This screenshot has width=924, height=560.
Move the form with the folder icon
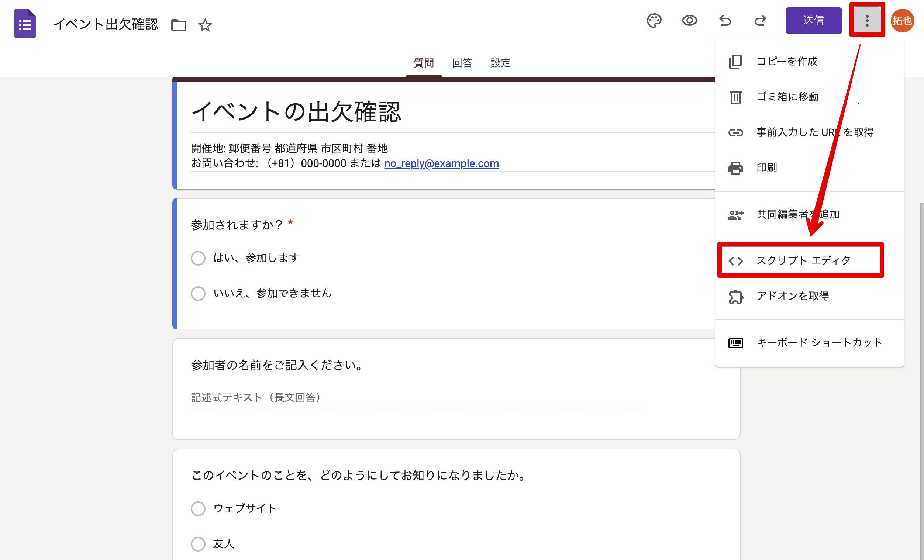coord(179,24)
